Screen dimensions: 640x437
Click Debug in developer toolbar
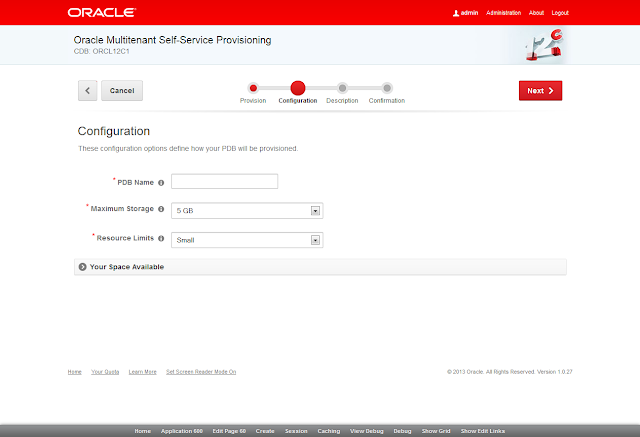click(402, 431)
